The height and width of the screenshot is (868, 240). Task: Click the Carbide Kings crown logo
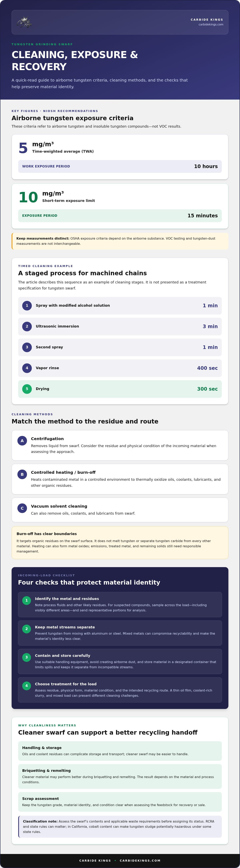click(x=25, y=22)
